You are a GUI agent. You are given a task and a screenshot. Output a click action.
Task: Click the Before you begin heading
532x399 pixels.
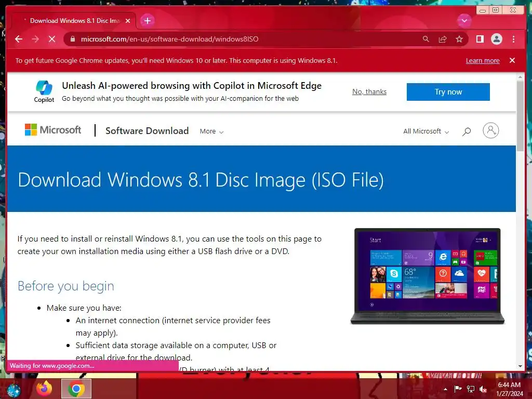click(x=66, y=286)
